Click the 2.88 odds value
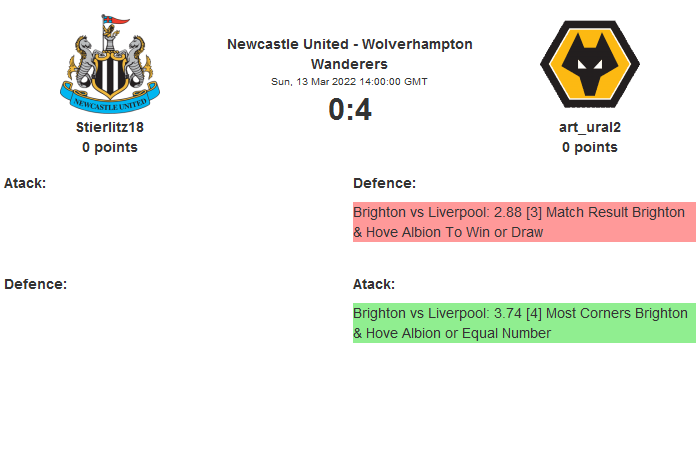The height and width of the screenshot is (460, 700). tap(509, 213)
